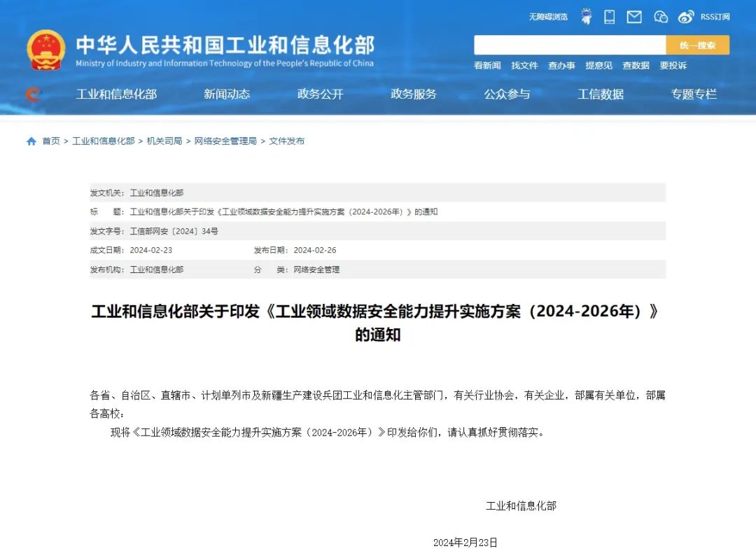Open 网络安全管理局 breadcrumb link
Viewport: 756px width, 558px height.
point(225,141)
